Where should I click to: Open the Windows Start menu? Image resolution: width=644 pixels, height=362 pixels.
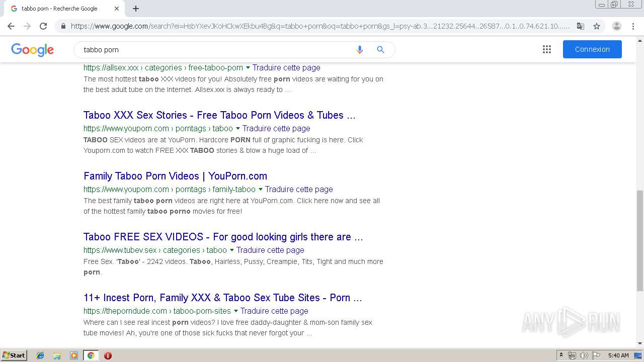tap(14, 355)
